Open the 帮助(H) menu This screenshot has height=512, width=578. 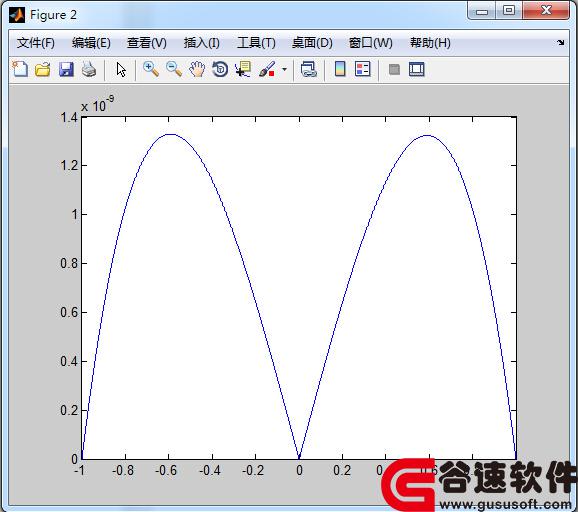(430, 43)
